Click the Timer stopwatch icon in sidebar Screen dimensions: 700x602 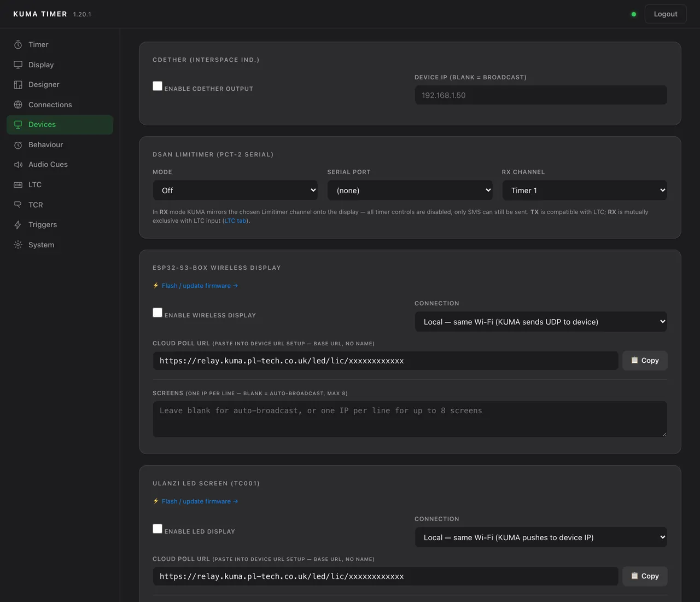tap(18, 45)
